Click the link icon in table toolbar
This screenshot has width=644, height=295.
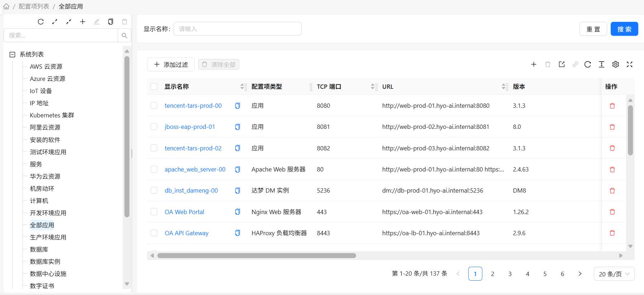575,64
